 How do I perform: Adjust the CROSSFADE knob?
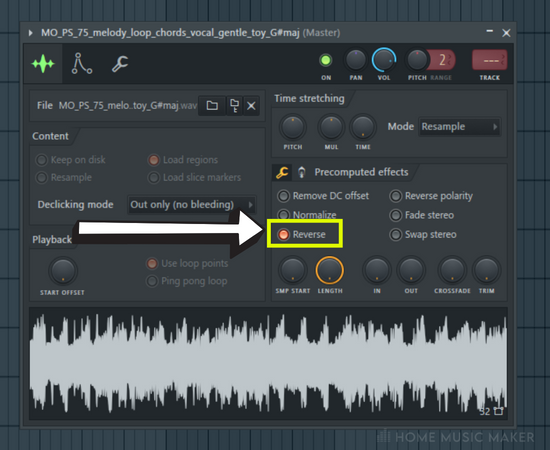[452, 270]
